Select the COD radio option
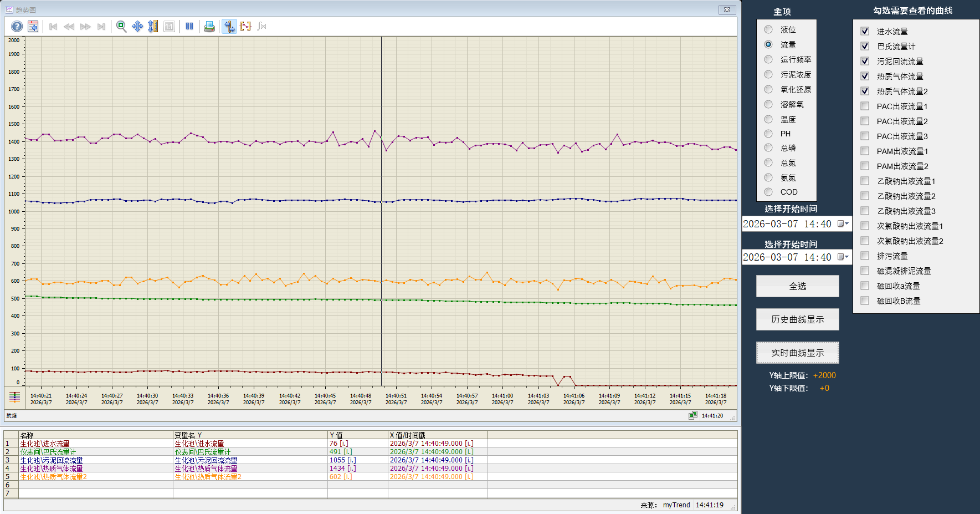This screenshot has height=514, width=980. [768, 192]
